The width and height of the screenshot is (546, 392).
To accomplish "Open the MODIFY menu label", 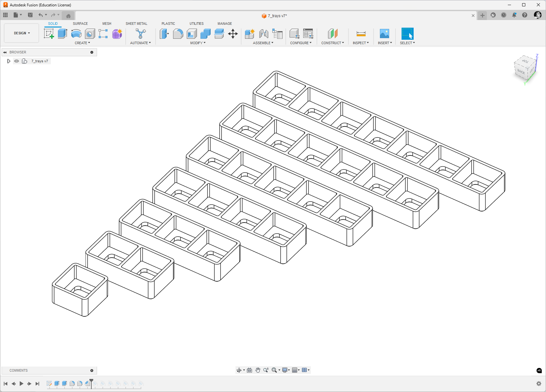I will click(x=198, y=43).
